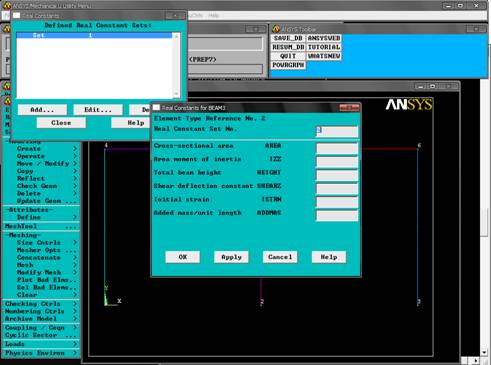
Task: Click WHATSNEW in ANSYS Toolbar
Action: [x=324, y=56]
